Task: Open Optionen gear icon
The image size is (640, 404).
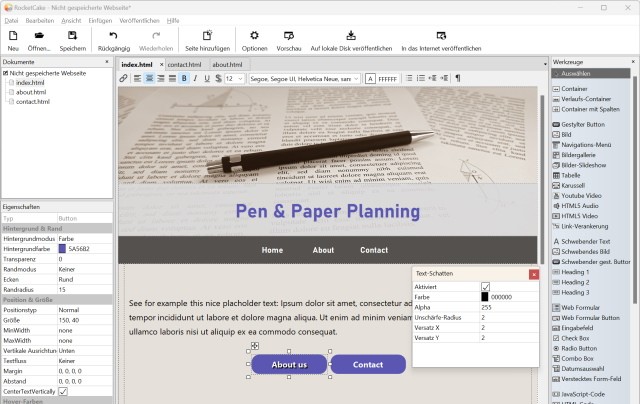Action: 254,36
